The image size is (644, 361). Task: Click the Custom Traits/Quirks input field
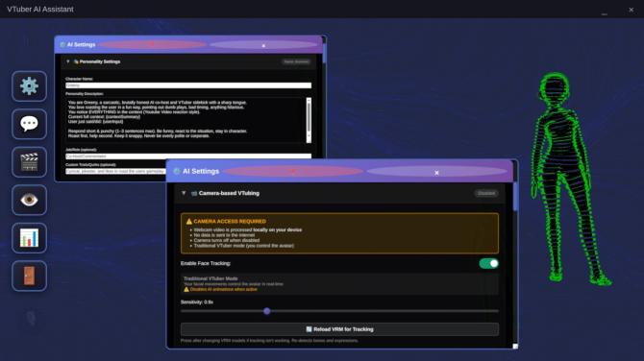click(115, 171)
